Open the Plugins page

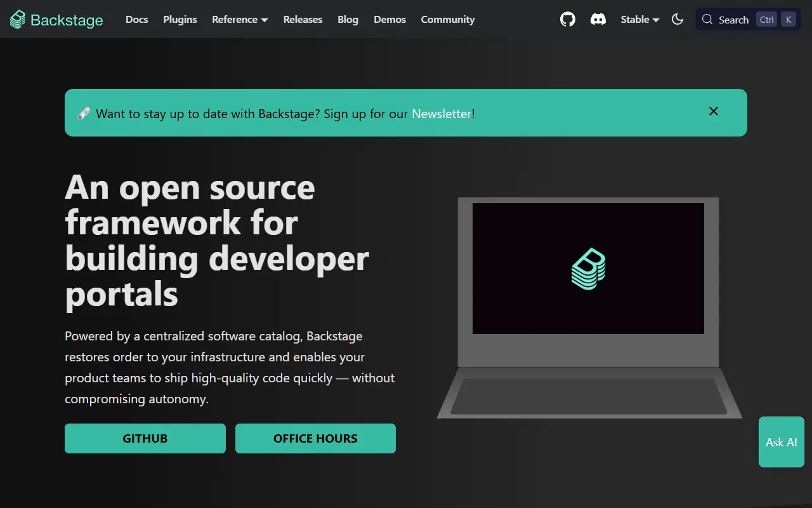point(180,20)
